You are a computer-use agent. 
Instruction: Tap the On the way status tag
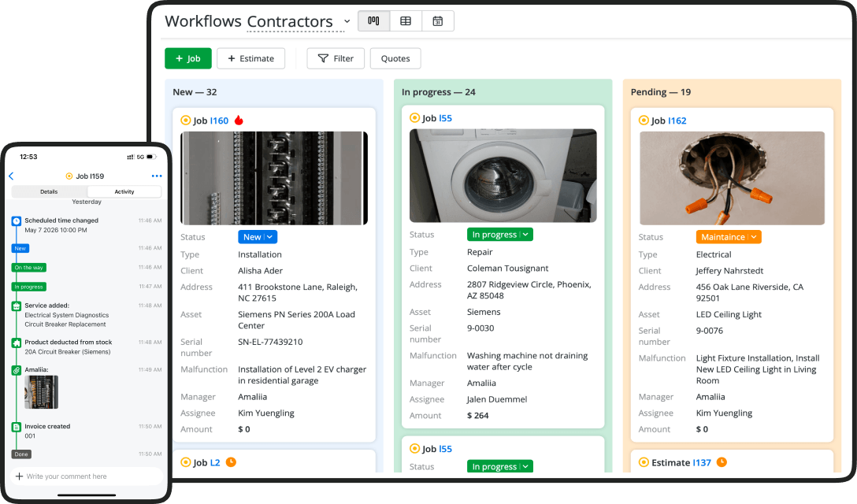[x=29, y=267]
